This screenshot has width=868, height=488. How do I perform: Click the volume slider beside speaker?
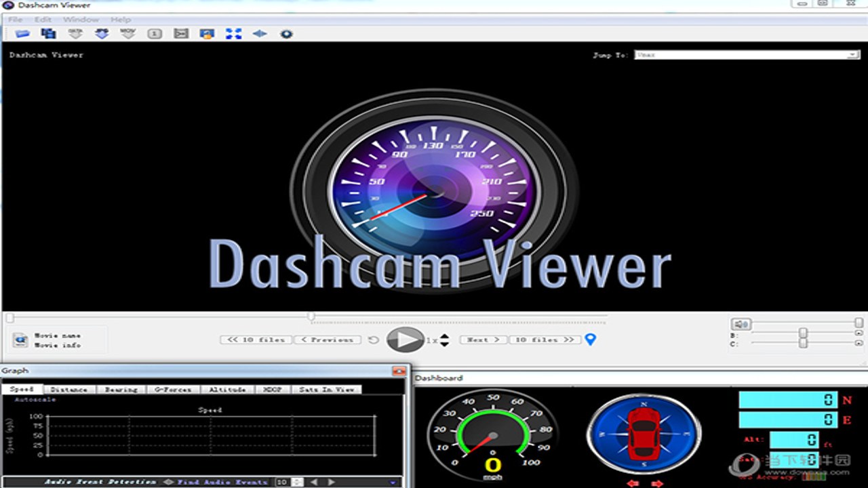coord(807,323)
